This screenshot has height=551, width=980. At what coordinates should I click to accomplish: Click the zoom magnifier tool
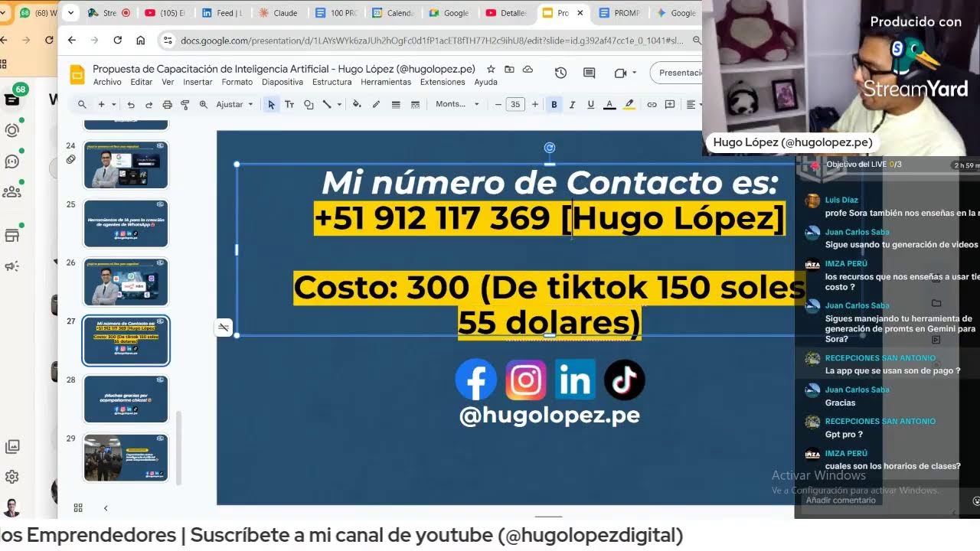point(203,104)
